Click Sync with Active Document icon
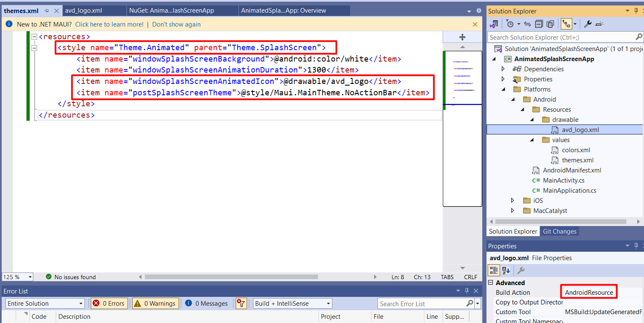The height and width of the screenshot is (323, 644). [x=527, y=24]
